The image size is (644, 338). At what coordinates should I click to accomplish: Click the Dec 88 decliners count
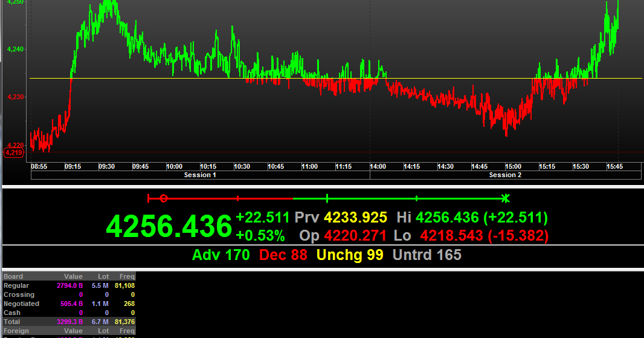(x=283, y=255)
